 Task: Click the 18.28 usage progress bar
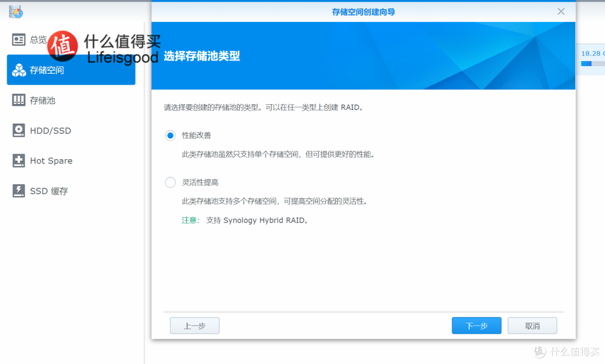(593, 64)
